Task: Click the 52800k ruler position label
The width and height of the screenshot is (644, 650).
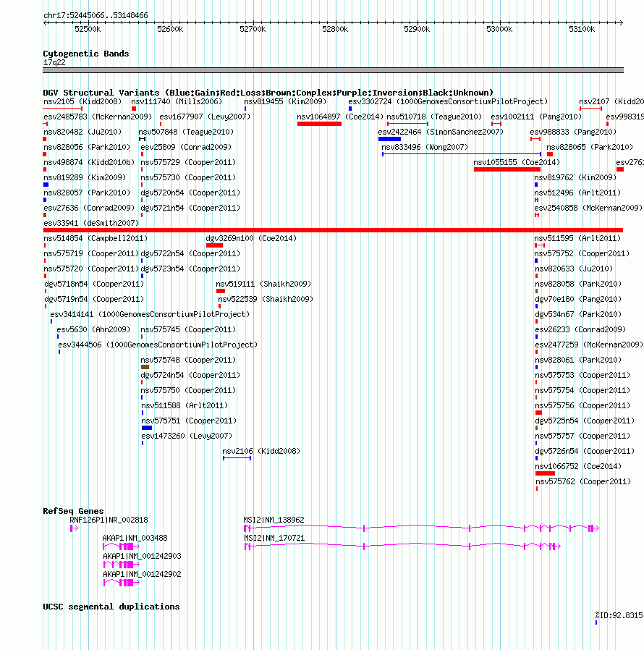Action: click(335, 29)
